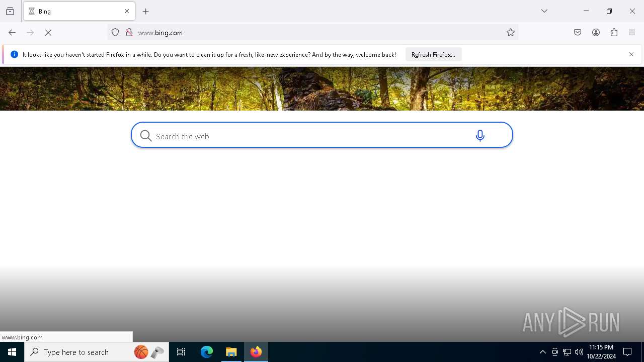This screenshot has width=644, height=362.
Task: Stop loading the page
Action: (48, 33)
